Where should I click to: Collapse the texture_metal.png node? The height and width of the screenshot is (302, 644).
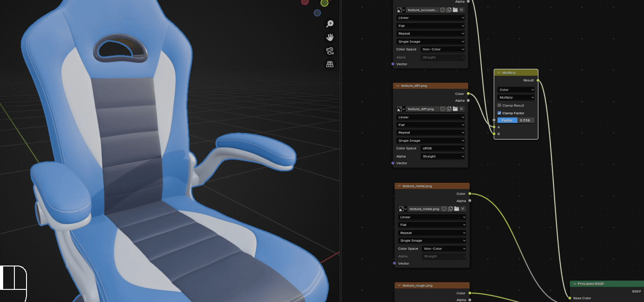coord(399,186)
